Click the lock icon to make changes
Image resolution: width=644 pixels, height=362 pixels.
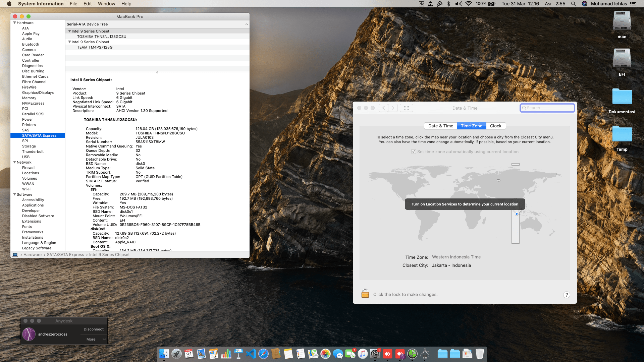(365, 294)
